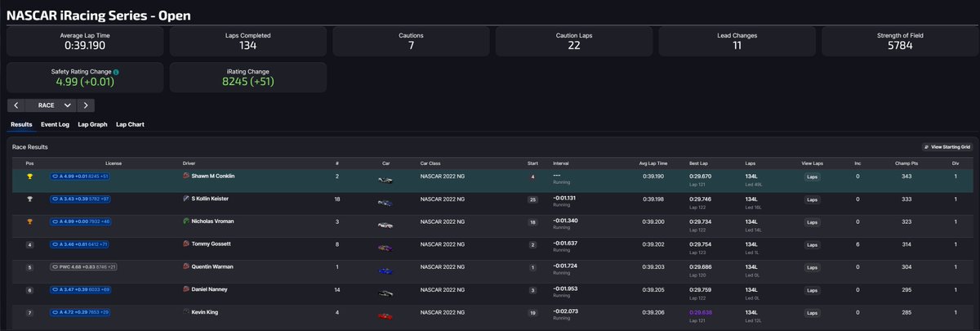Open Laps for Nicholas Vroman

click(812, 221)
